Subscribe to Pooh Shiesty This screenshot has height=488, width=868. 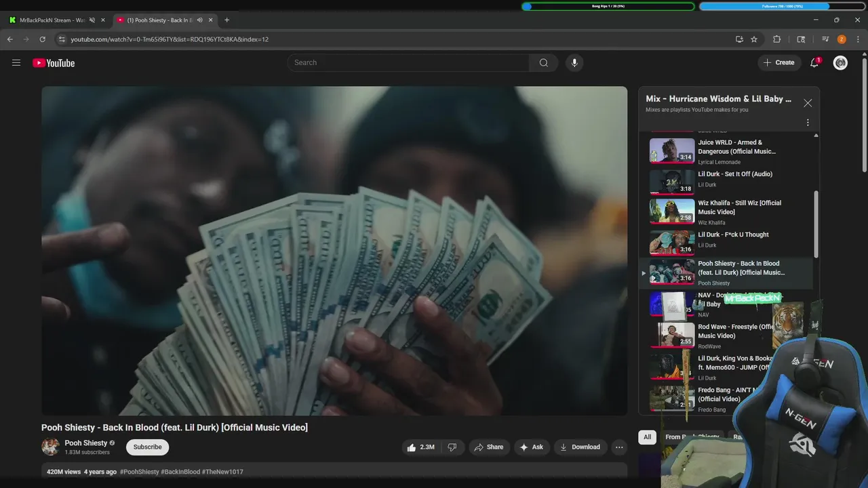click(147, 447)
